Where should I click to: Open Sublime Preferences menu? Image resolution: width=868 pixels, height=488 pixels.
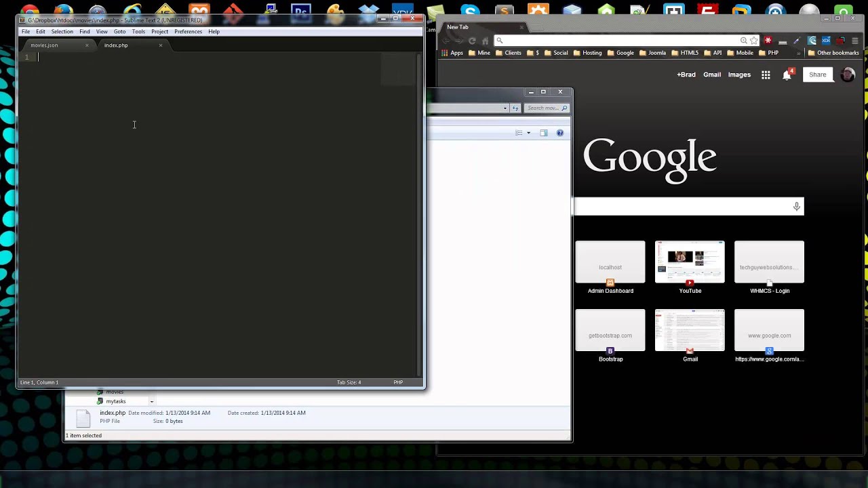[x=188, y=32]
